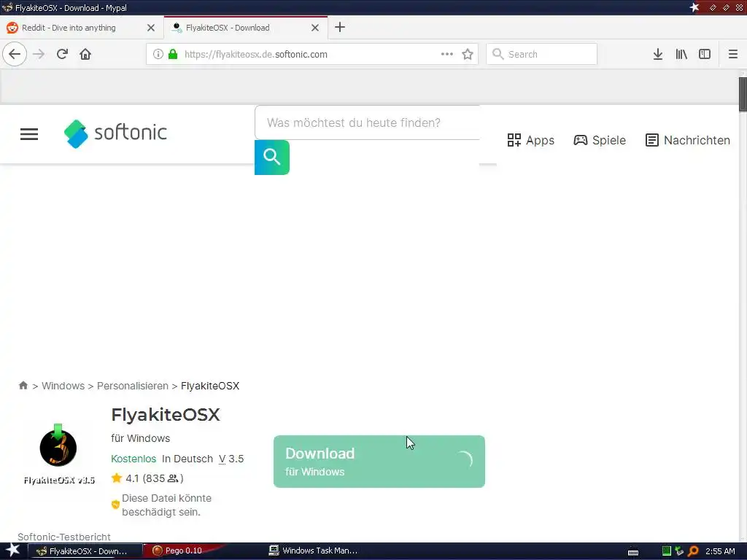
Task: Reload the page with the refresh icon
Action: pyautogui.click(x=62, y=54)
